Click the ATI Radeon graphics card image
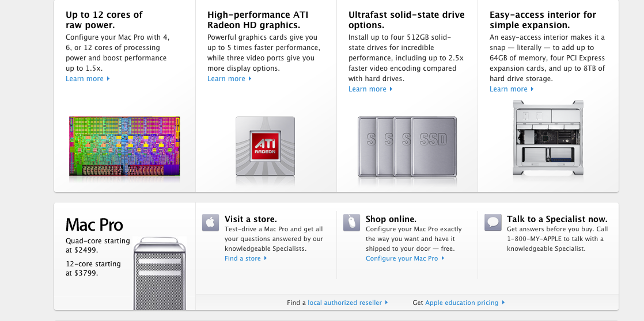The image size is (644, 321). (x=266, y=146)
